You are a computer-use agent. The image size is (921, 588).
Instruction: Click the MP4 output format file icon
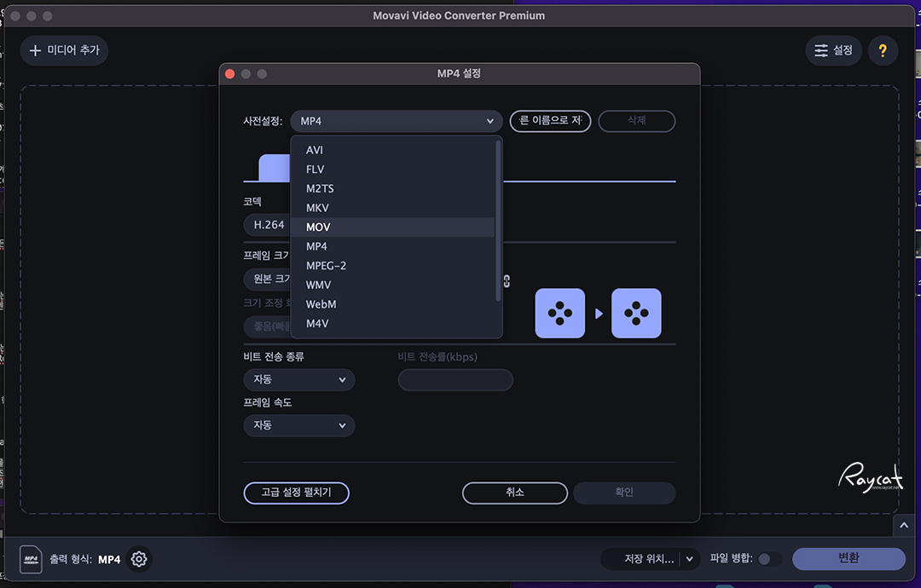tap(31, 559)
